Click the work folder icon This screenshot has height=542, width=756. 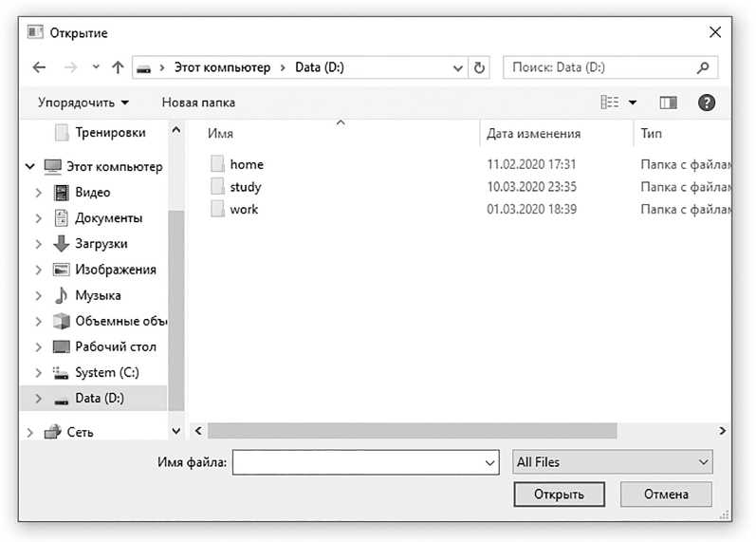(x=217, y=209)
